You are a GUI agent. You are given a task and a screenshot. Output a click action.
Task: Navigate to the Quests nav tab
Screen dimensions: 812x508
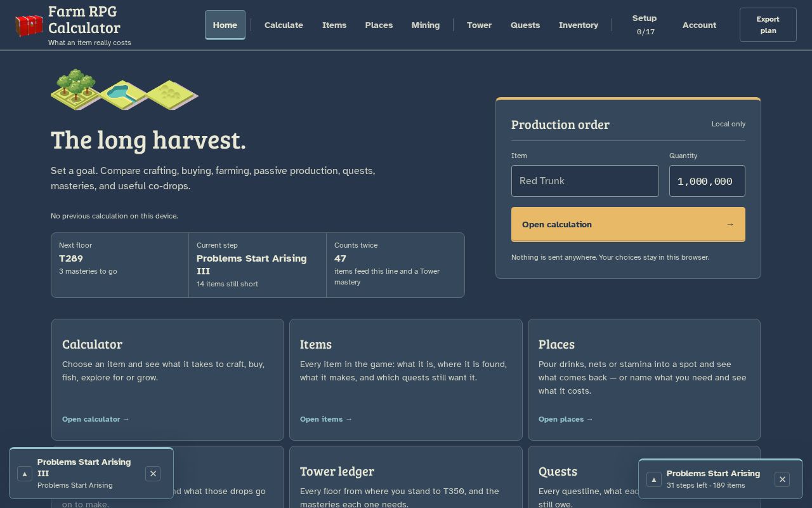[x=525, y=25]
